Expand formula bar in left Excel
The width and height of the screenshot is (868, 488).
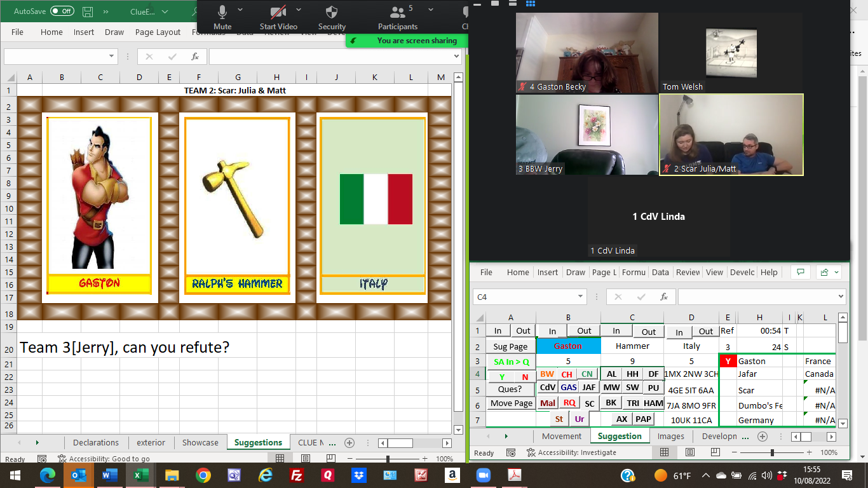click(x=456, y=56)
